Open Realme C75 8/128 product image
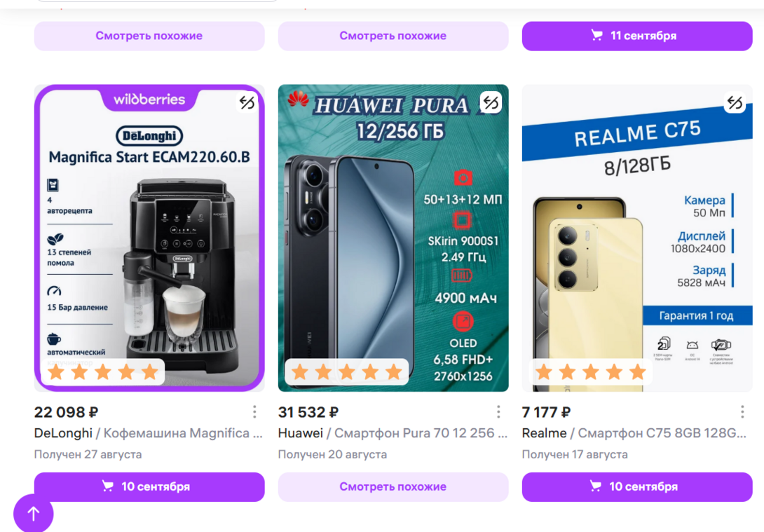This screenshot has height=532, width=764. (x=637, y=238)
